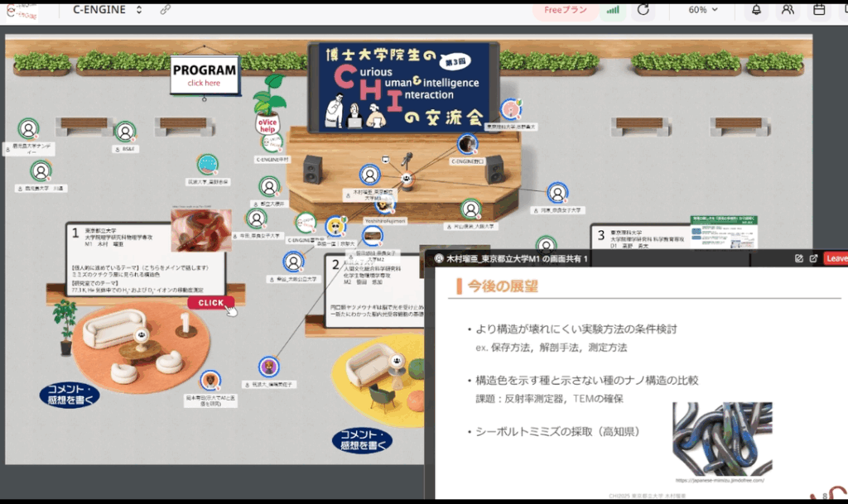
Task: Select the yellow panda-face avatar
Action: (336, 226)
